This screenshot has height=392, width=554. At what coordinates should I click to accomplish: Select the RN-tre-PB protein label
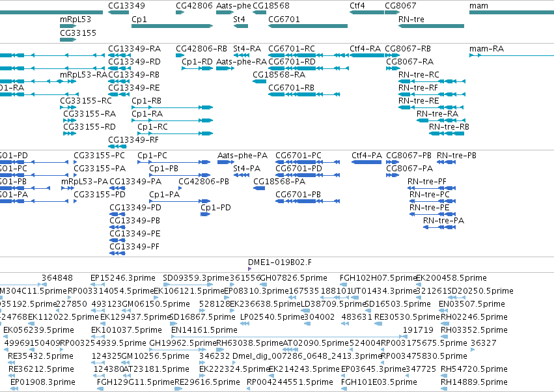click(456, 156)
